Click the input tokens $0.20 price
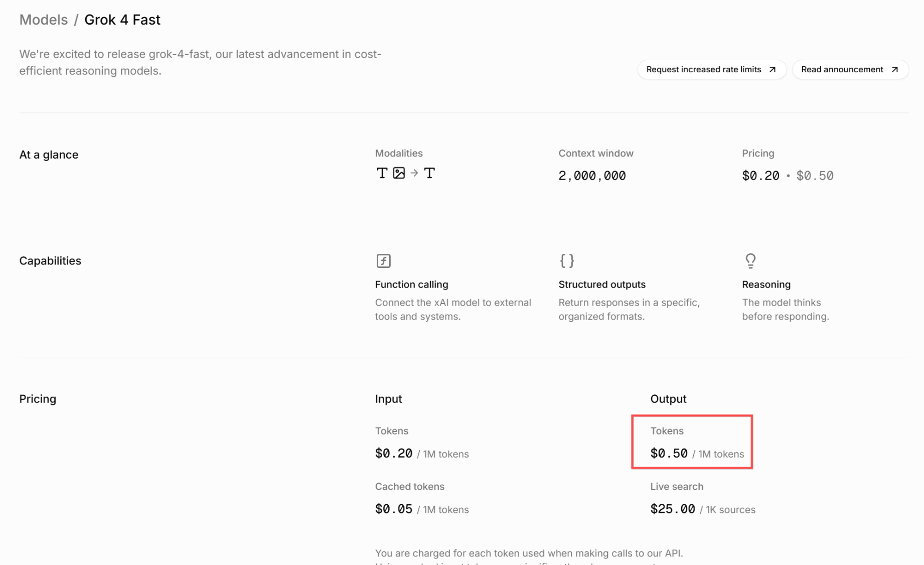 click(394, 454)
